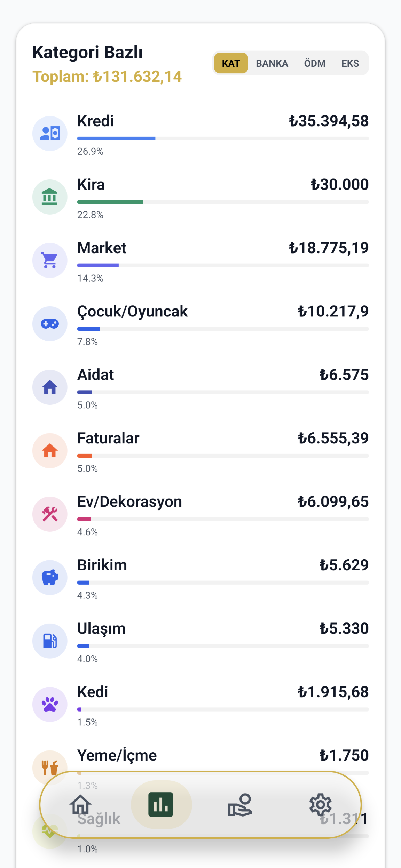Switch to the ÖDM tab

[x=315, y=63]
